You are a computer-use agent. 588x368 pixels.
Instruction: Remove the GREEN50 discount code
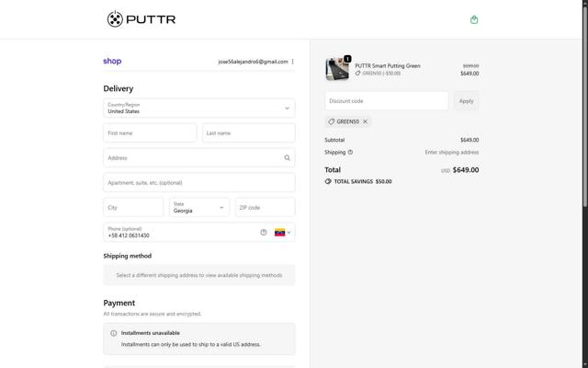pyautogui.click(x=365, y=121)
